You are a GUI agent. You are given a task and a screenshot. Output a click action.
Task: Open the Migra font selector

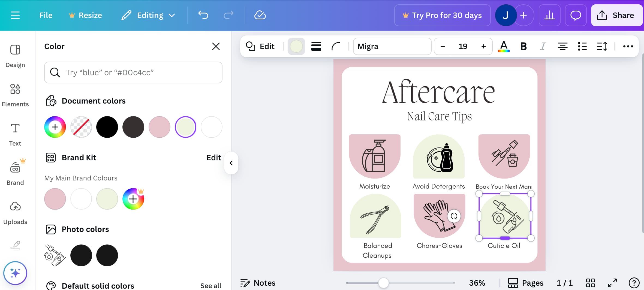pyautogui.click(x=392, y=46)
